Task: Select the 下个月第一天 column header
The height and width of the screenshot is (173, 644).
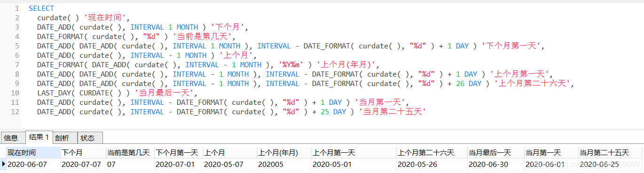Action: point(178,152)
